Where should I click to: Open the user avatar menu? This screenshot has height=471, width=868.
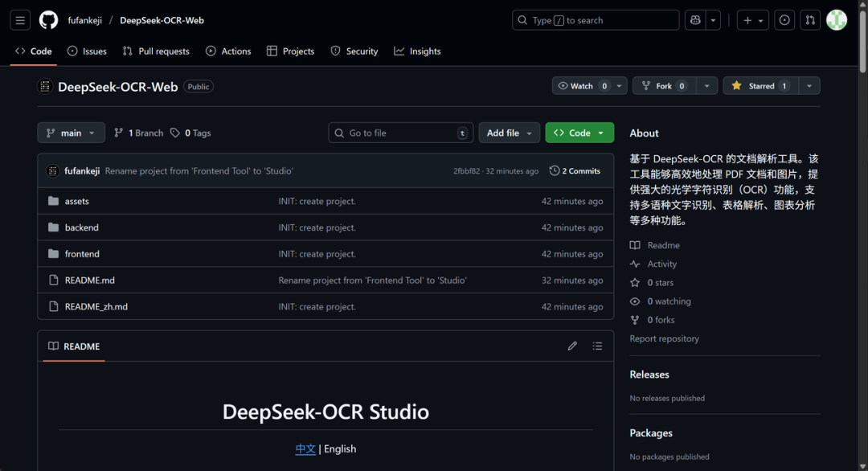click(837, 20)
